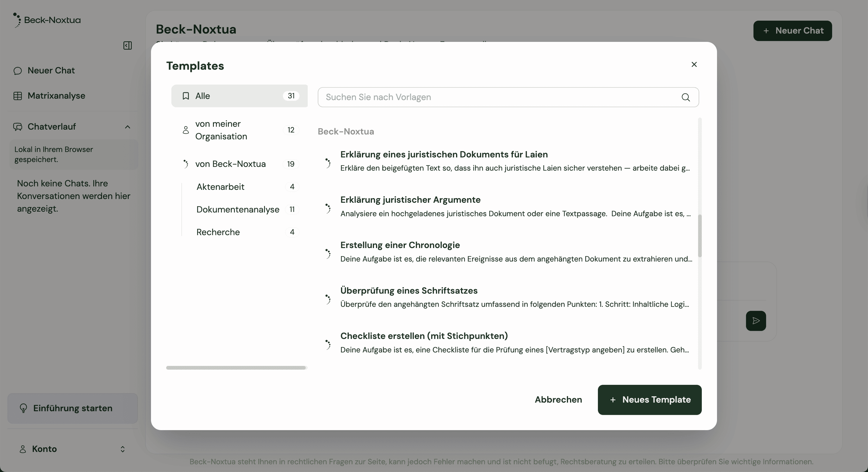The width and height of the screenshot is (868, 472).
Task: Click the search magnifier icon in the templates dialog
Action: pos(685,97)
